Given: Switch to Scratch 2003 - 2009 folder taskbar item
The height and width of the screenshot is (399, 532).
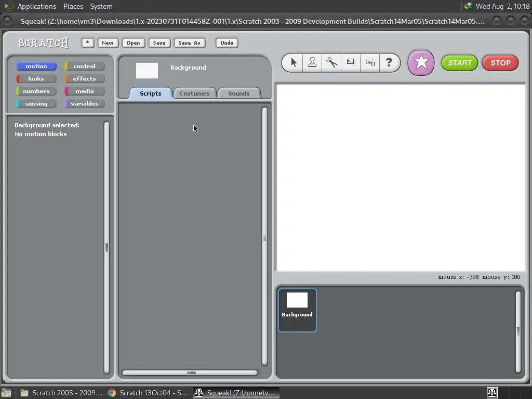Looking at the screenshot, I should 61,393.
